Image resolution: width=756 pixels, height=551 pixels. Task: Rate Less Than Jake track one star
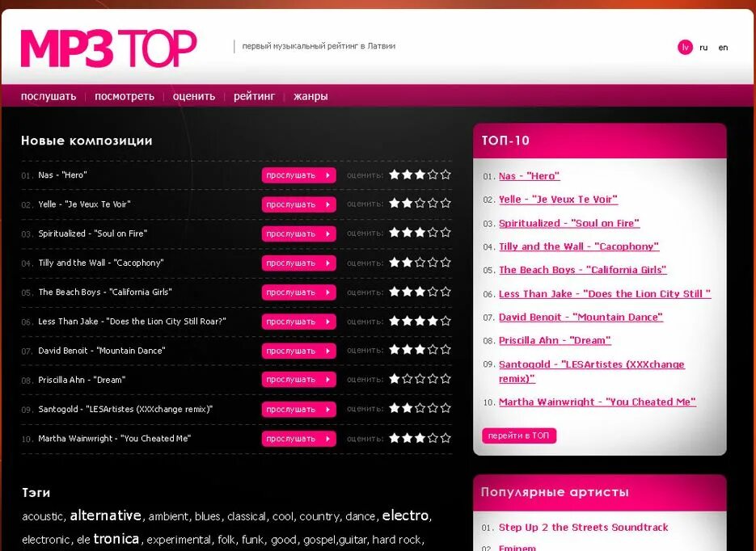(395, 321)
